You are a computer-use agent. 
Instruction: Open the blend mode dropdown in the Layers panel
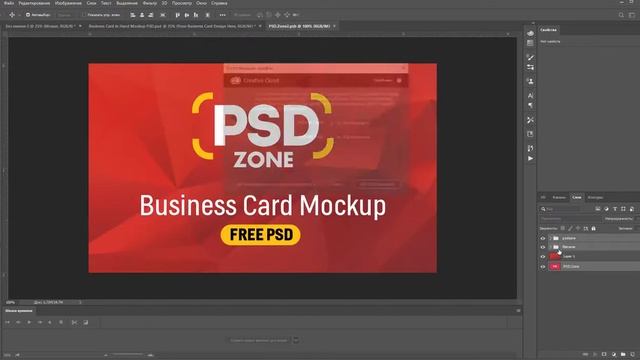click(x=570, y=219)
